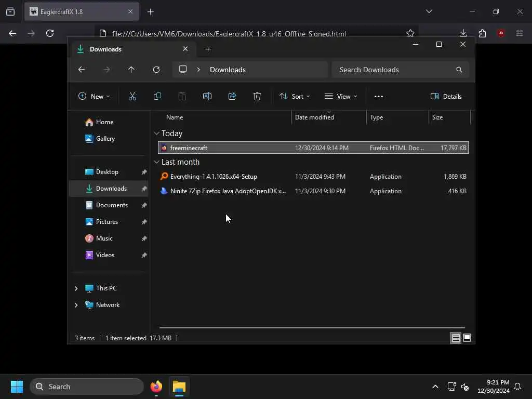Switch to details list view icon in status bar
Viewport: 532px width, 399px height.
[x=456, y=338]
